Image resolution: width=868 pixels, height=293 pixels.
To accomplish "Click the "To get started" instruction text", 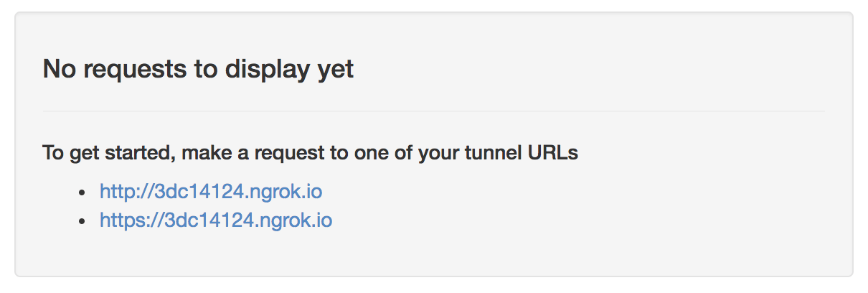I will 310,153.
